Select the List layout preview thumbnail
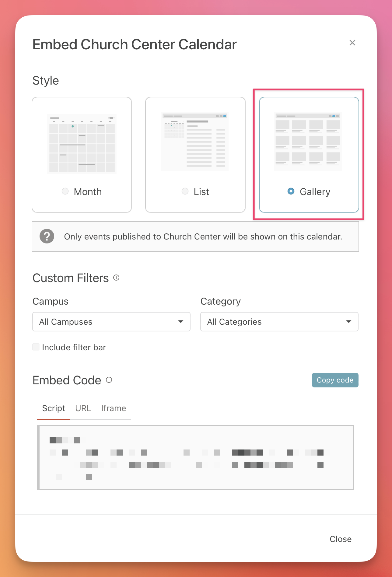392x577 pixels. 195,142
